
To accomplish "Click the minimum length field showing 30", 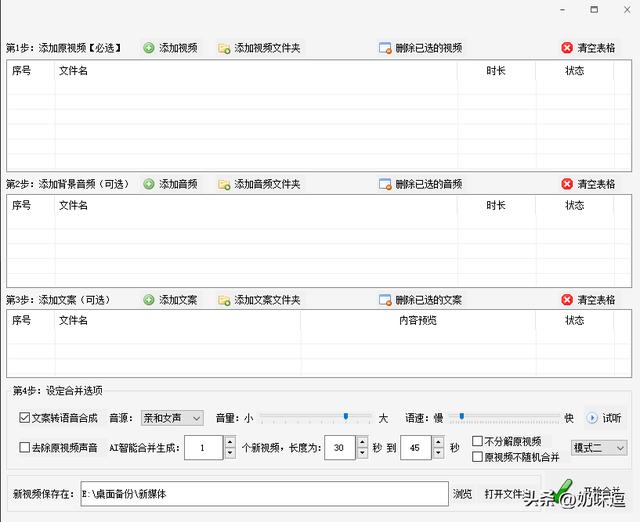I will (x=340, y=448).
